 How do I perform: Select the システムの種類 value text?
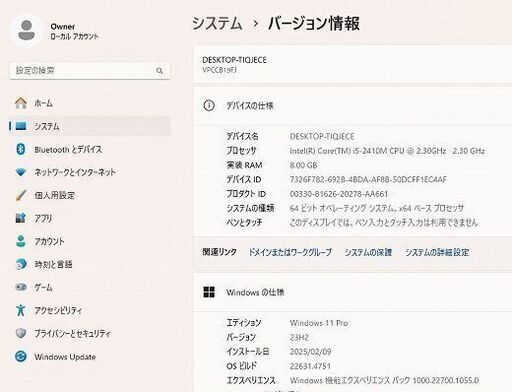377,208
